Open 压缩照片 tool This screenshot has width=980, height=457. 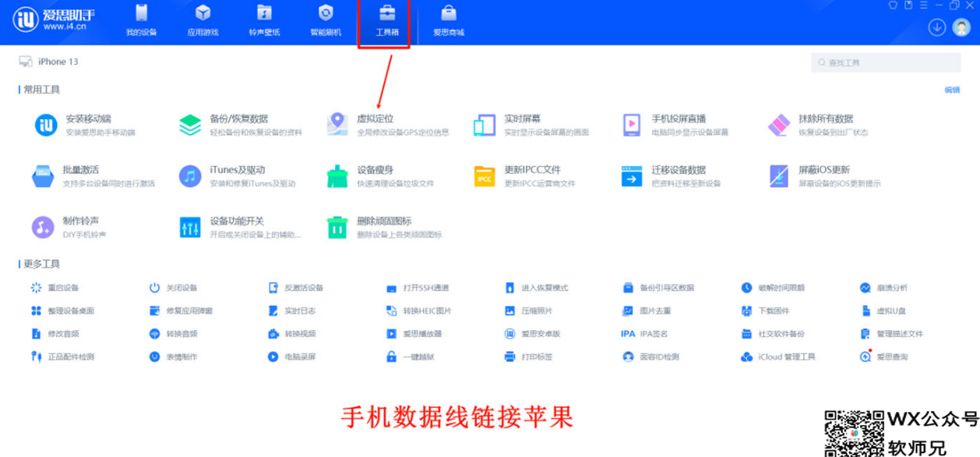point(528,311)
